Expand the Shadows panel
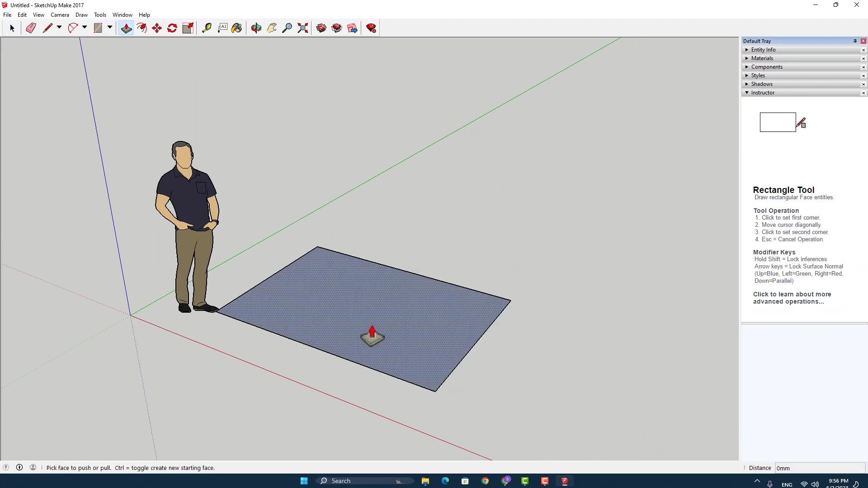 pos(762,84)
